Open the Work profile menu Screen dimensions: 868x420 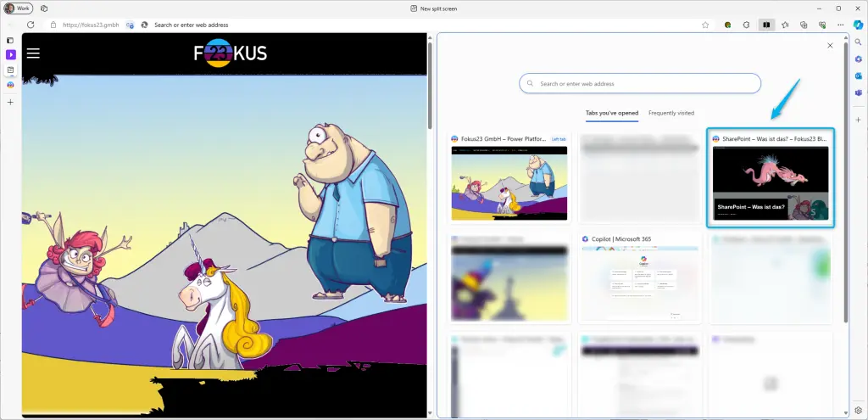[x=19, y=8]
